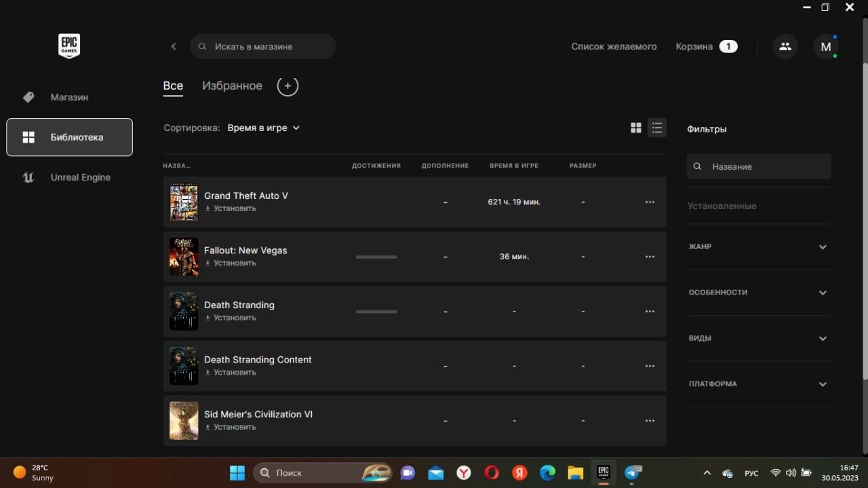868x488 pixels.
Task: Switch to the Все tab
Action: [173, 86]
